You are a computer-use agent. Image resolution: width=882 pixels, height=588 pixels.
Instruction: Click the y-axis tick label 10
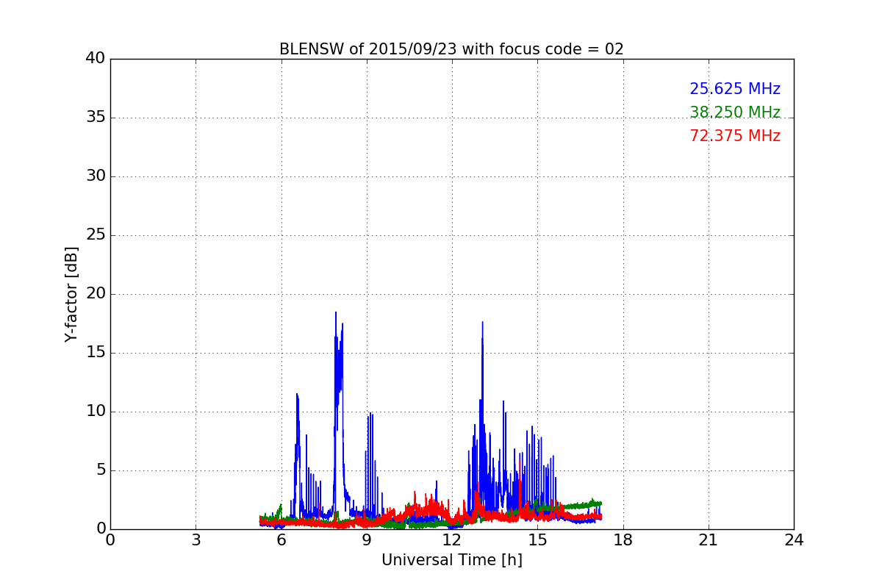coord(95,412)
